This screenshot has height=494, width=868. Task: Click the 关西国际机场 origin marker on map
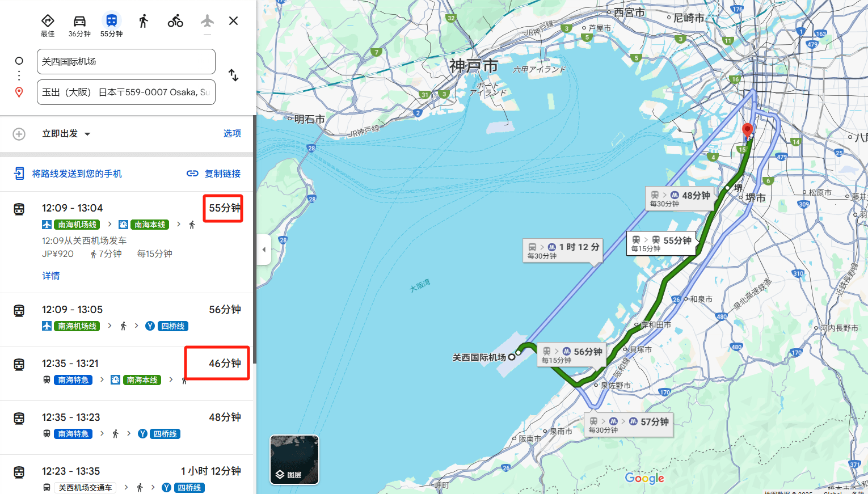[x=512, y=357]
